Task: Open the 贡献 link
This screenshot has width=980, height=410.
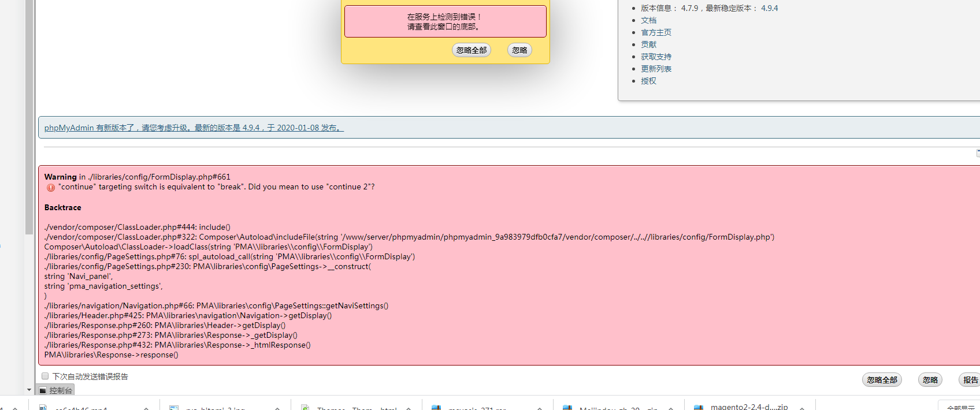Action: (x=648, y=44)
